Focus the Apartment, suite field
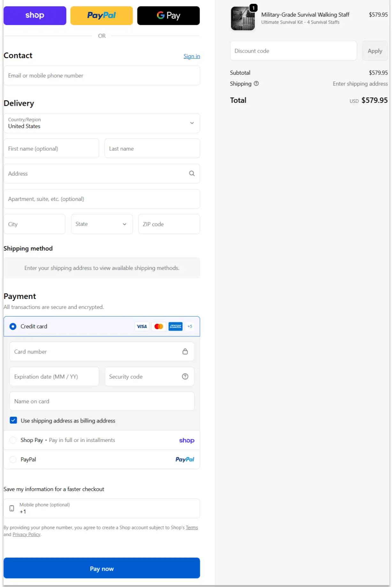 (102, 199)
